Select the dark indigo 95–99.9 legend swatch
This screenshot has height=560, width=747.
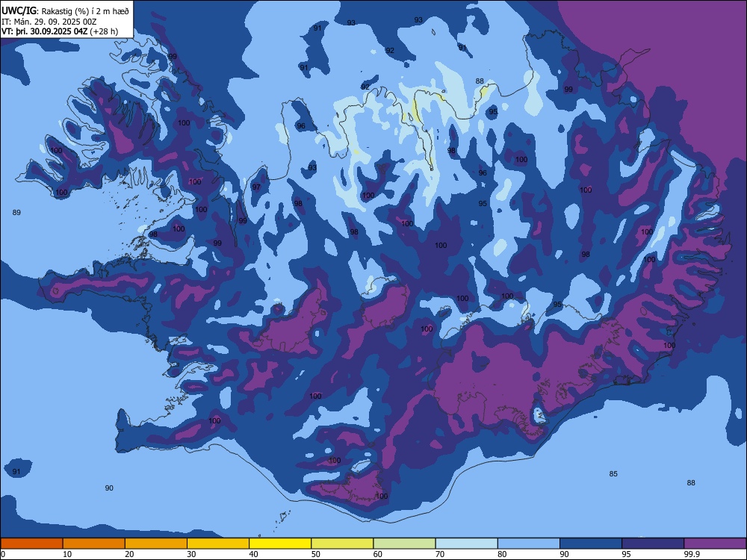(x=653, y=544)
